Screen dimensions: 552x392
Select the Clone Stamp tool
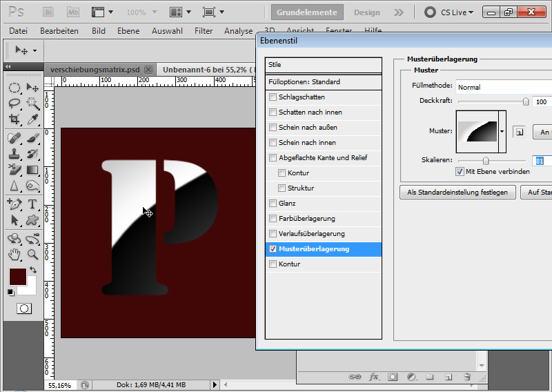coord(14,153)
